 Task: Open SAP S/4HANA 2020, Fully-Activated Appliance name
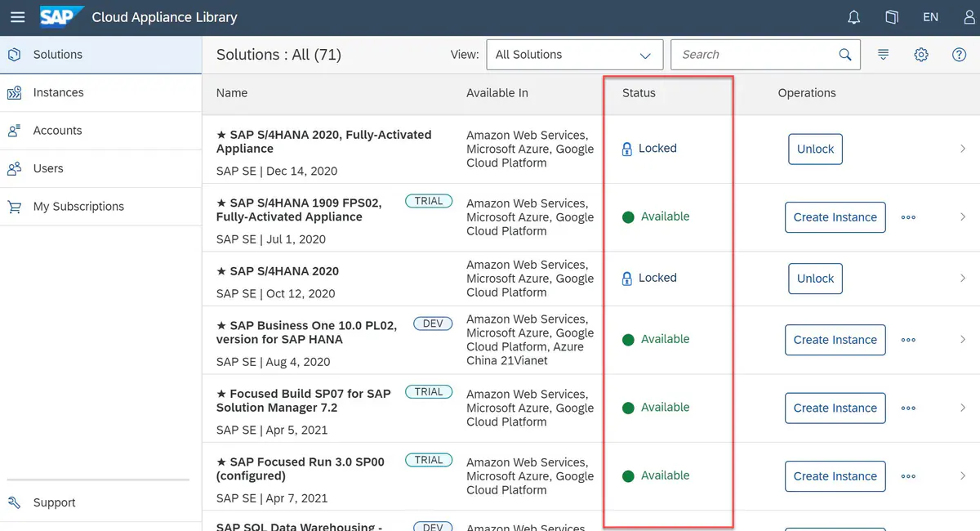324,141
